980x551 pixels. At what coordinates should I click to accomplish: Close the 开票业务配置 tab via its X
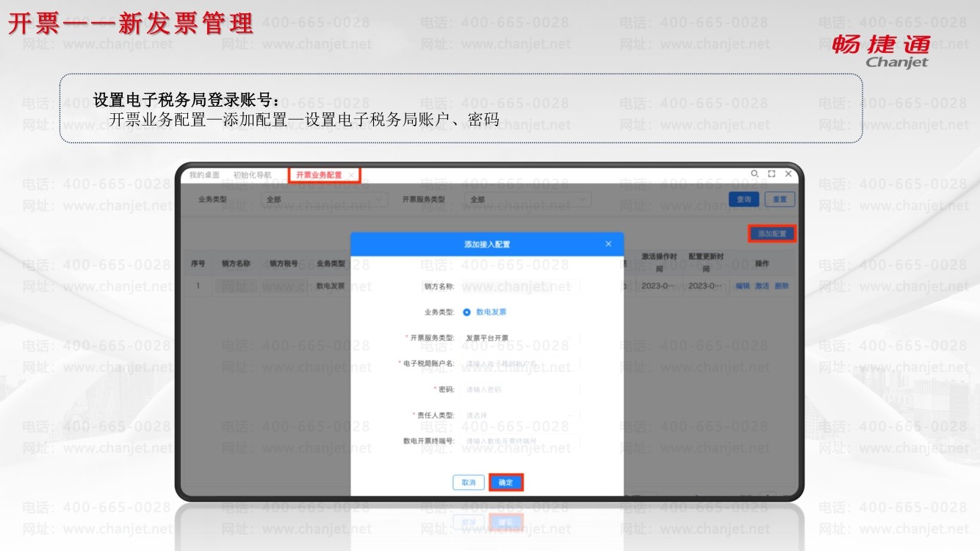click(x=352, y=176)
